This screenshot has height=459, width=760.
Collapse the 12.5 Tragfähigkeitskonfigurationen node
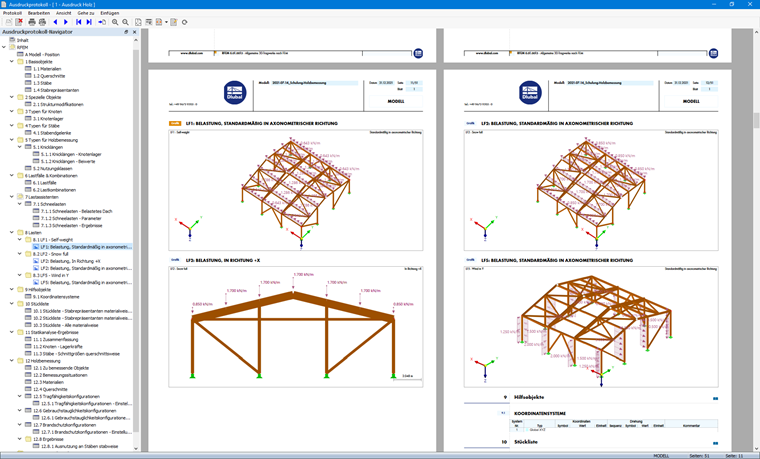pyautogui.click(x=20, y=396)
